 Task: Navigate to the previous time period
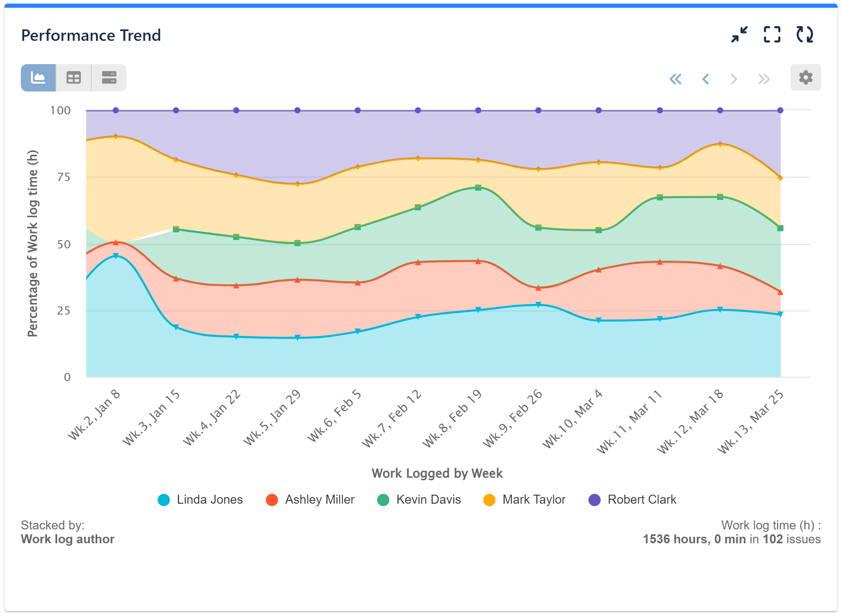705,79
